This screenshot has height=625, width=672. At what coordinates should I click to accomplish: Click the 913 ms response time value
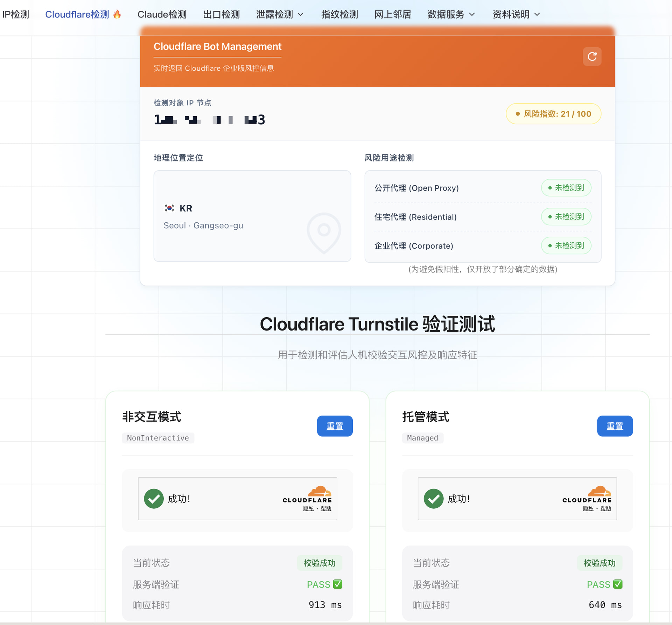tap(325, 605)
